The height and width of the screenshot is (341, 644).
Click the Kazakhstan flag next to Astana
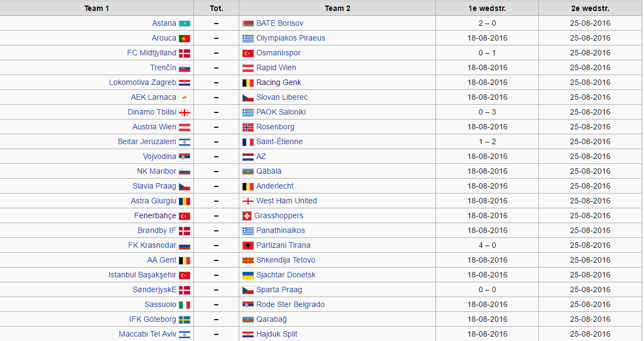click(x=185, y=24)
